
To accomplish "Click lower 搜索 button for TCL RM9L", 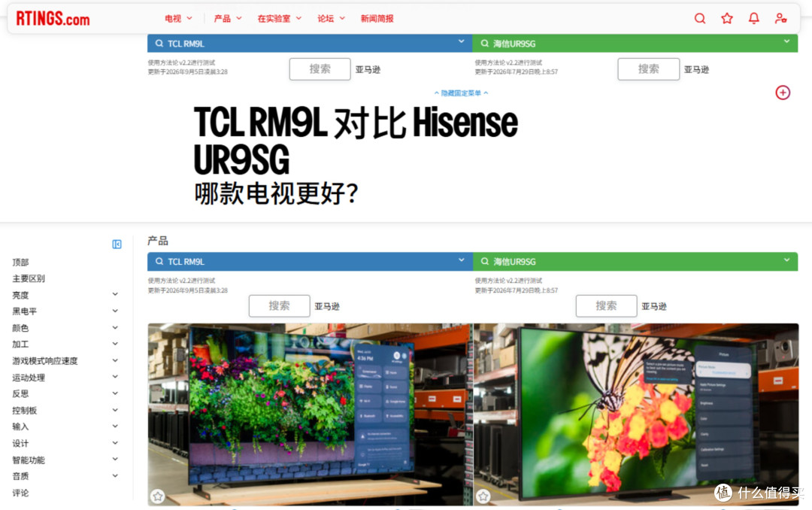I will 279,306.
